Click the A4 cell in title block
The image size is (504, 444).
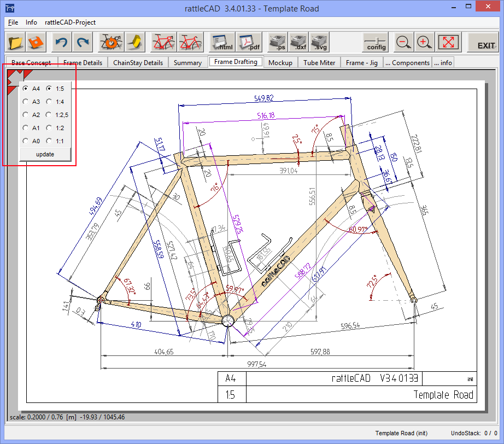[x=231, y=378]
